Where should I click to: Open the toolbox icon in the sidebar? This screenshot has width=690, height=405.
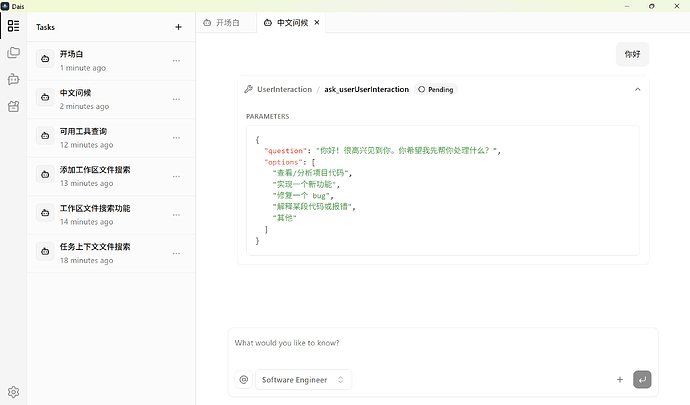click(13, 106)
